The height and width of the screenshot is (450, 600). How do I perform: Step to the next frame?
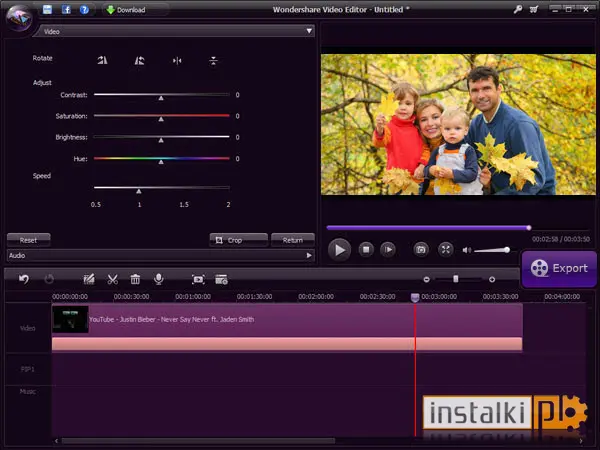tap(388, 250)
